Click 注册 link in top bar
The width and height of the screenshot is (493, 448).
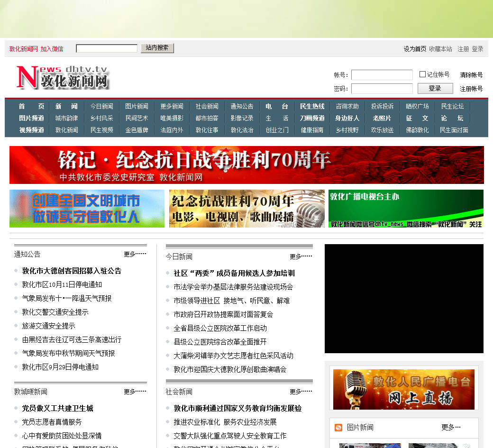coord(463,49)
